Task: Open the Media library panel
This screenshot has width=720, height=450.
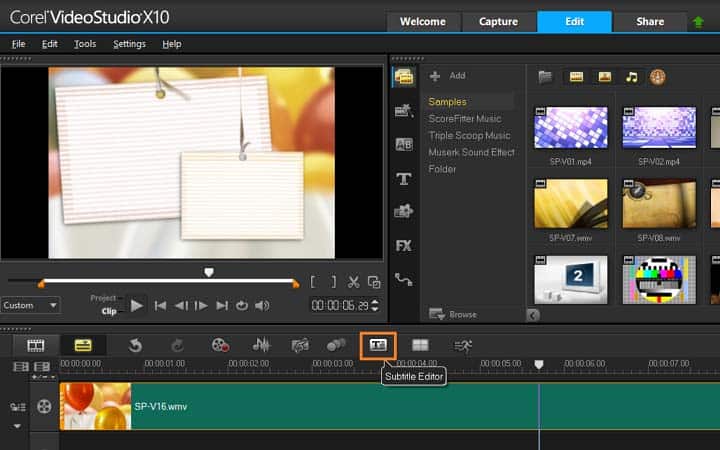Action: point(404,77)
